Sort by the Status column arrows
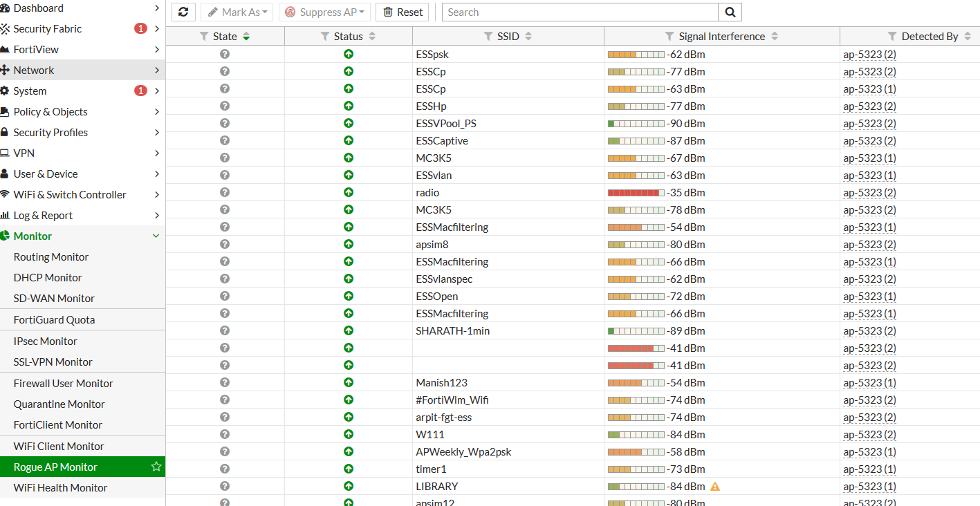Viewport: 980px width, 506px height. pos(372,36)
